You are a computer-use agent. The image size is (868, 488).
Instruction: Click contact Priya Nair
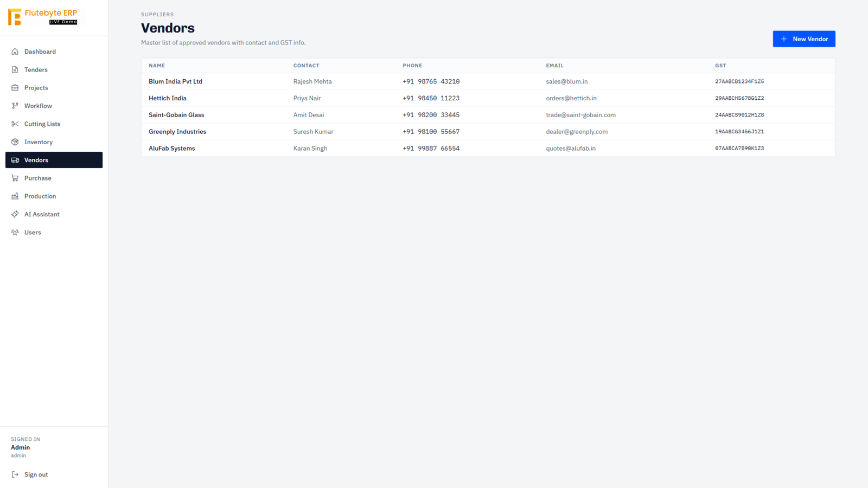coord(307,98)
